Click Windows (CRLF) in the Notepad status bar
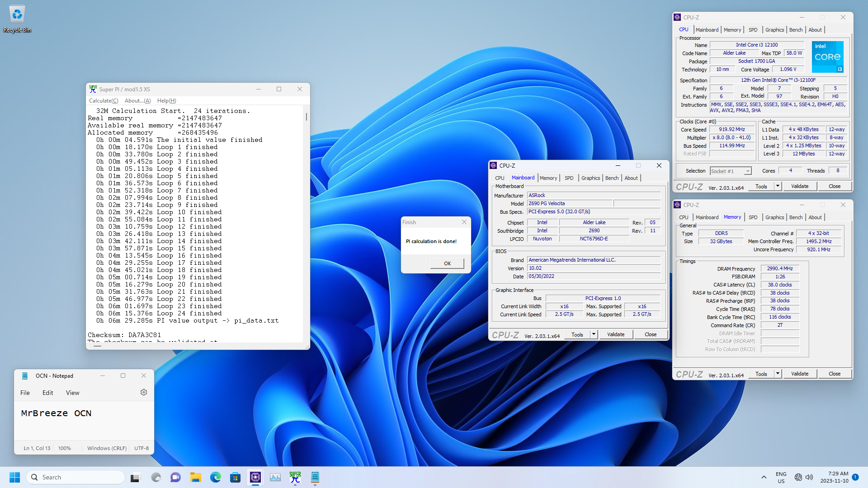Image resolution: width=868 pixels, height=488 pixels. point(107,448)
